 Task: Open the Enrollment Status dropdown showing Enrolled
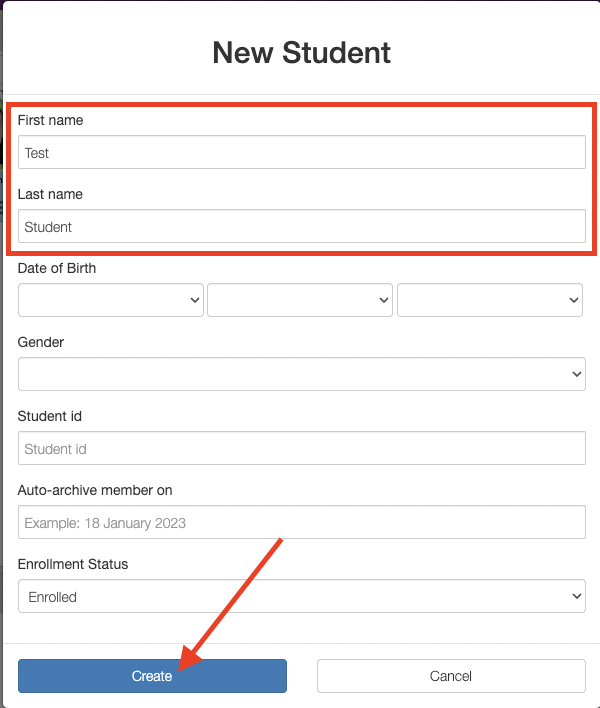click(301, 597)
